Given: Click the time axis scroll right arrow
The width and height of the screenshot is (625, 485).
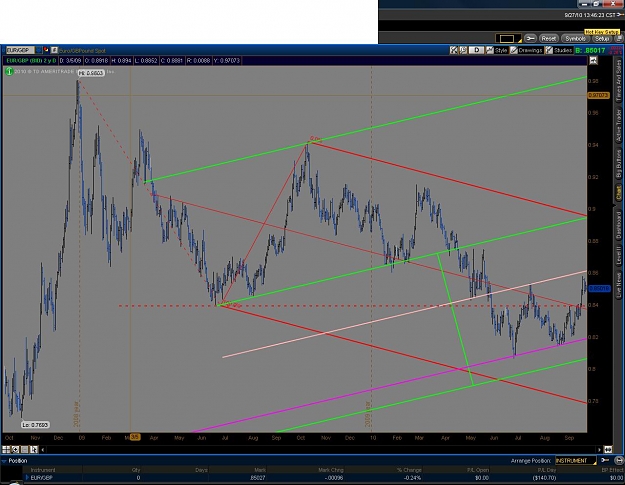Looking at the screenshot, I should point(599,450).
